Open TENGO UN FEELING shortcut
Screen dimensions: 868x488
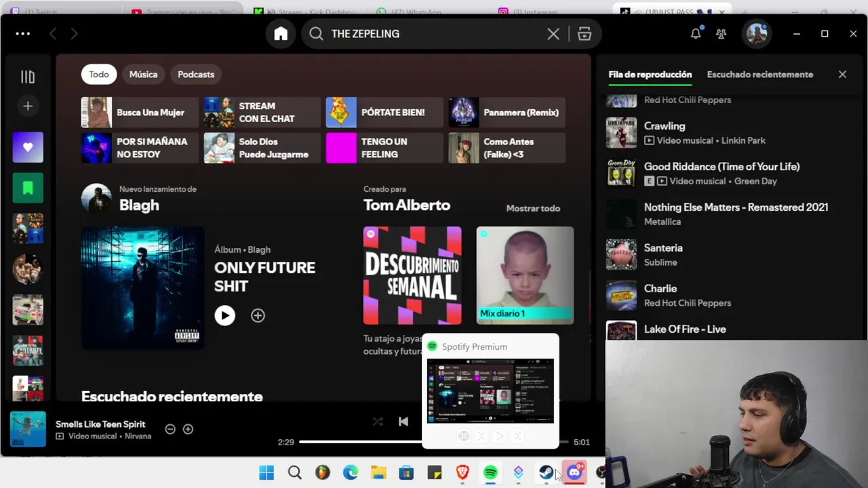click(384, 148)
